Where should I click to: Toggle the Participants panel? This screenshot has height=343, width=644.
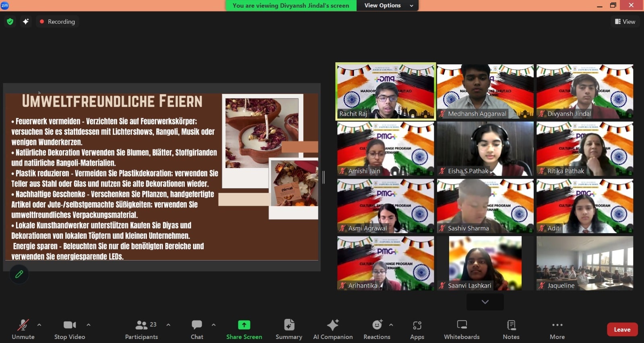141,329
